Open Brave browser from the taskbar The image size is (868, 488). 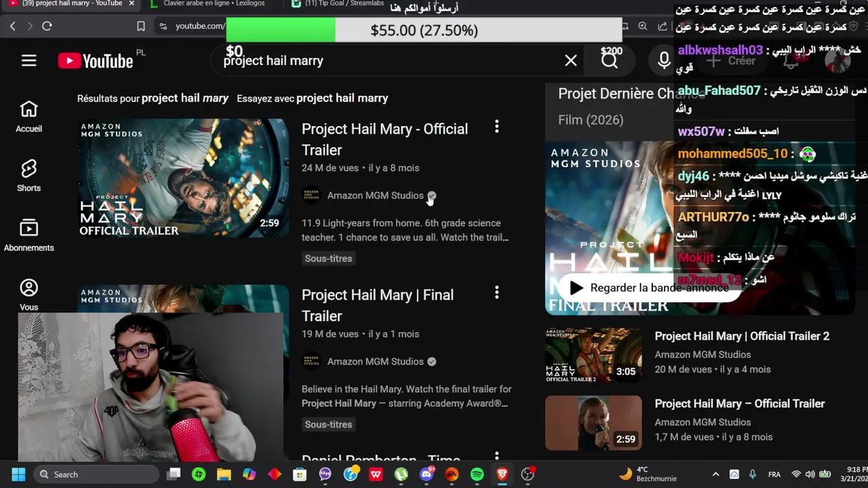(502, 474)
